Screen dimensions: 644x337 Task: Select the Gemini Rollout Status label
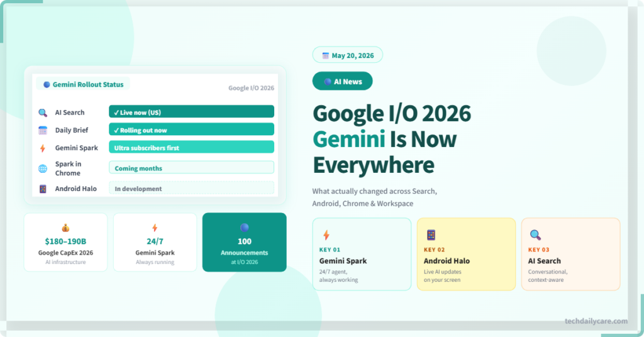pos(83,84)
